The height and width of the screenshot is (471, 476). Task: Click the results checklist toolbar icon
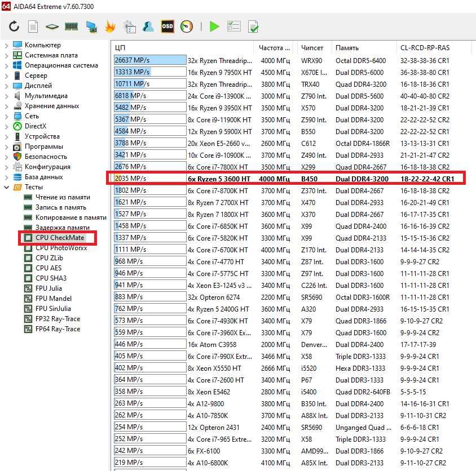233,26
